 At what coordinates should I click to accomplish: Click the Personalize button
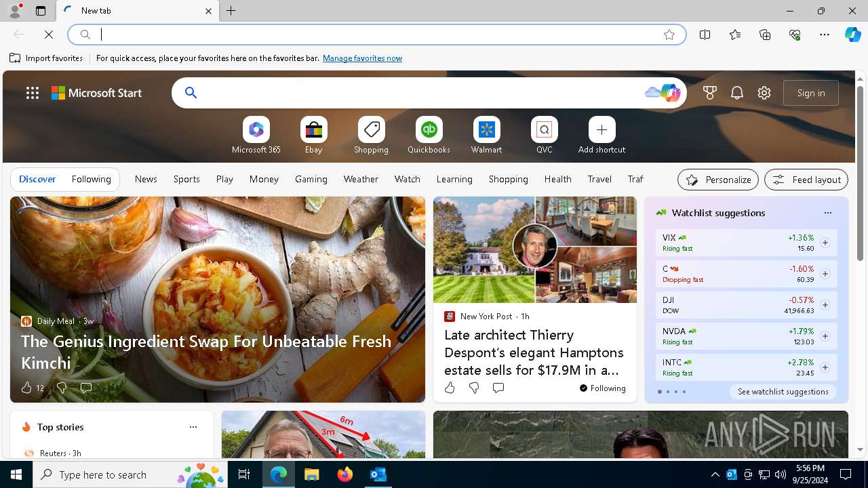click(x=718, y=180)
